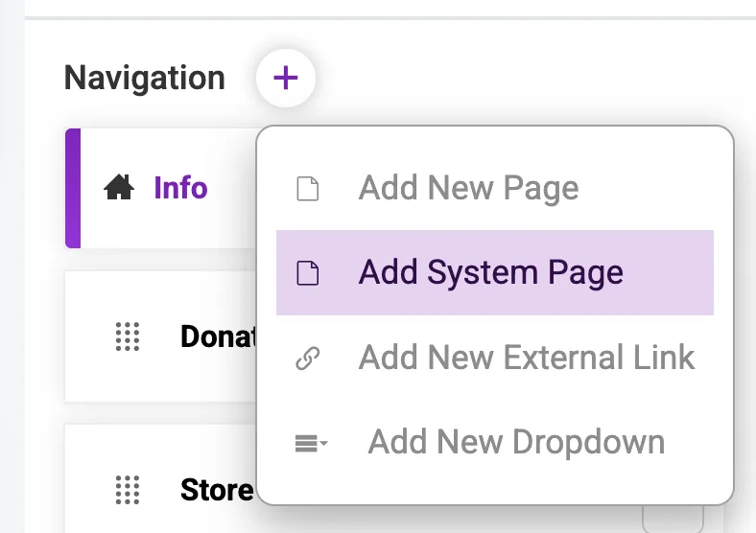Click the purple accent bar on Info card

72,188
